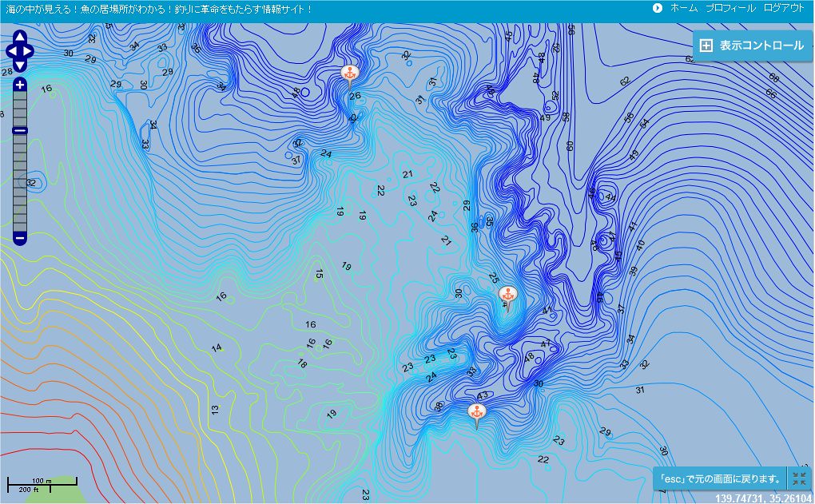The width and height of the screenshot is (815, 504).
Task: Pan the map left with the arrow
Action: [x=12, y=51]
